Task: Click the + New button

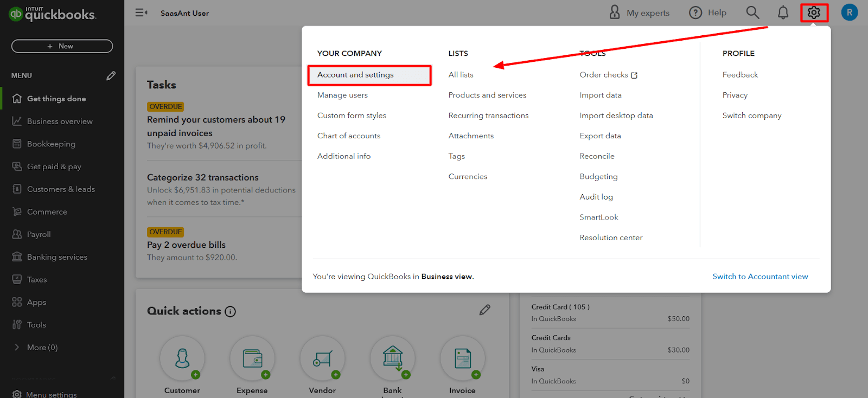Action: (62, 46)
